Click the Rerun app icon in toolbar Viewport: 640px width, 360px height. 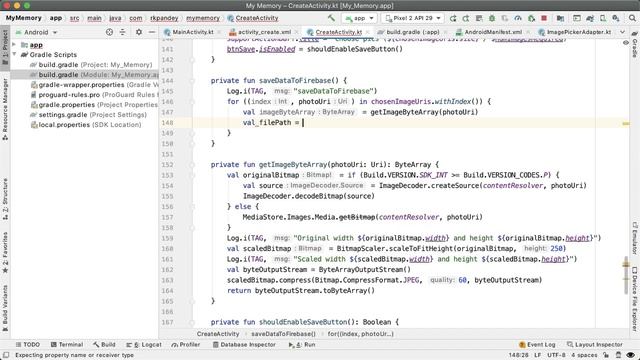pyautogui.click(x=453, y=18)
